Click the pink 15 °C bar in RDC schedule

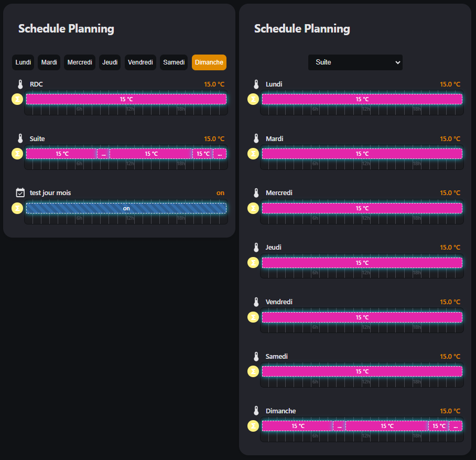click(126, 99)
